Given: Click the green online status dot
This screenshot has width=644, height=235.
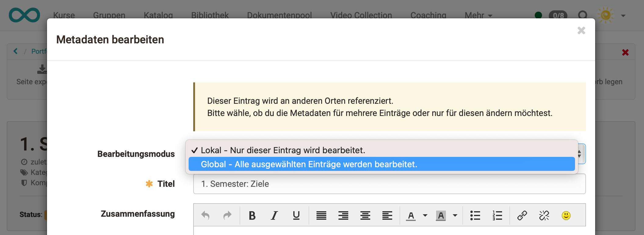Looking at the screenshot, I should 538,15.
